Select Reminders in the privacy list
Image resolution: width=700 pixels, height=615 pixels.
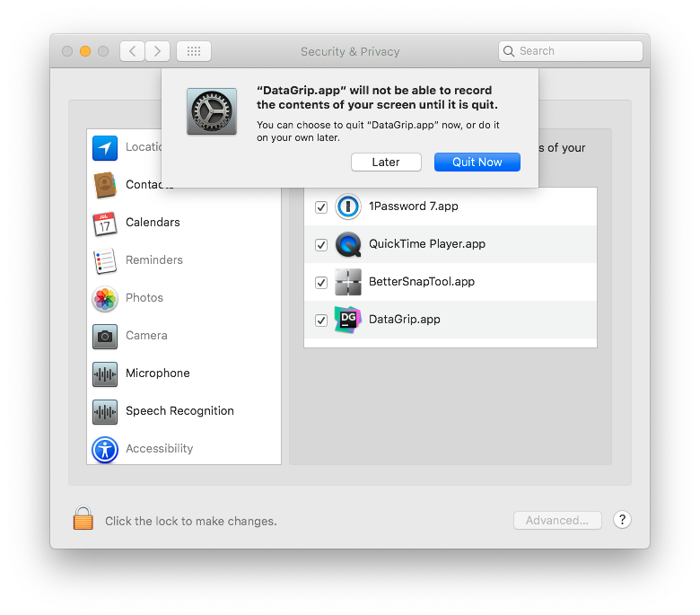click(x=153, y=260)
